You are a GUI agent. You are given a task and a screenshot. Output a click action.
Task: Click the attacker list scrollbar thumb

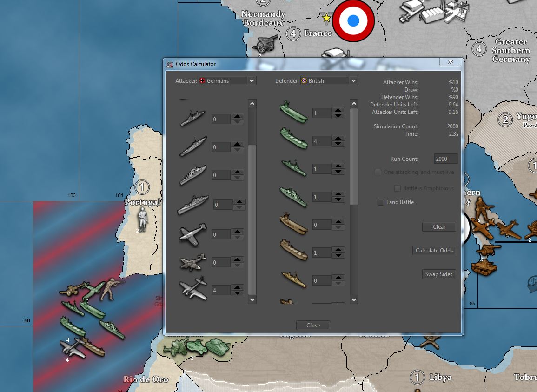coord(252,219)
